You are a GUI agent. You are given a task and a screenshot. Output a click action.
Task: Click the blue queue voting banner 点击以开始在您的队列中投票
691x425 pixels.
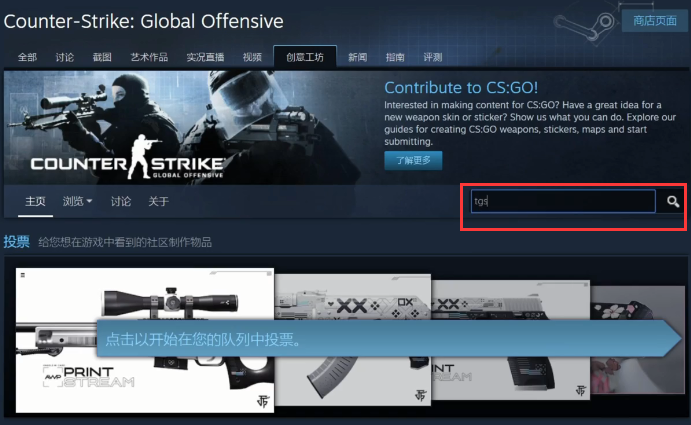click(390, 339)
